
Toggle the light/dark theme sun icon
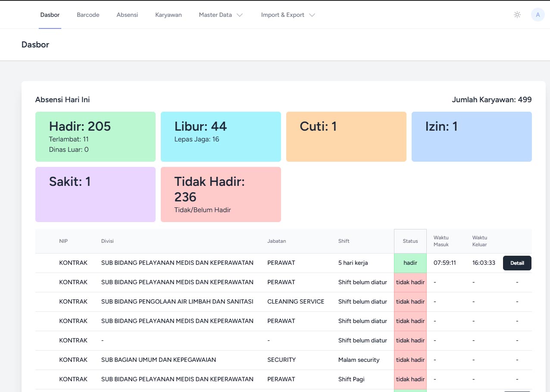(517, 15)
